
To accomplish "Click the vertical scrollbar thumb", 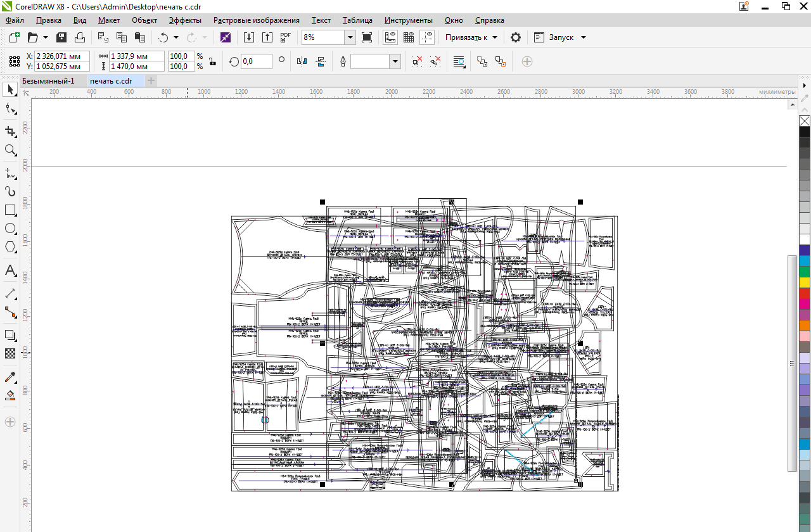I will pos(792,364).
